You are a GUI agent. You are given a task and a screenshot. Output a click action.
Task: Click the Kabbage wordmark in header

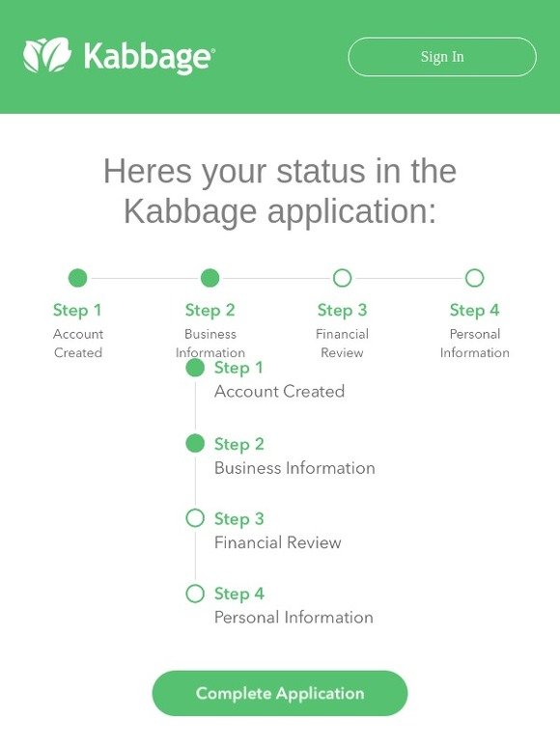point(150,58)
